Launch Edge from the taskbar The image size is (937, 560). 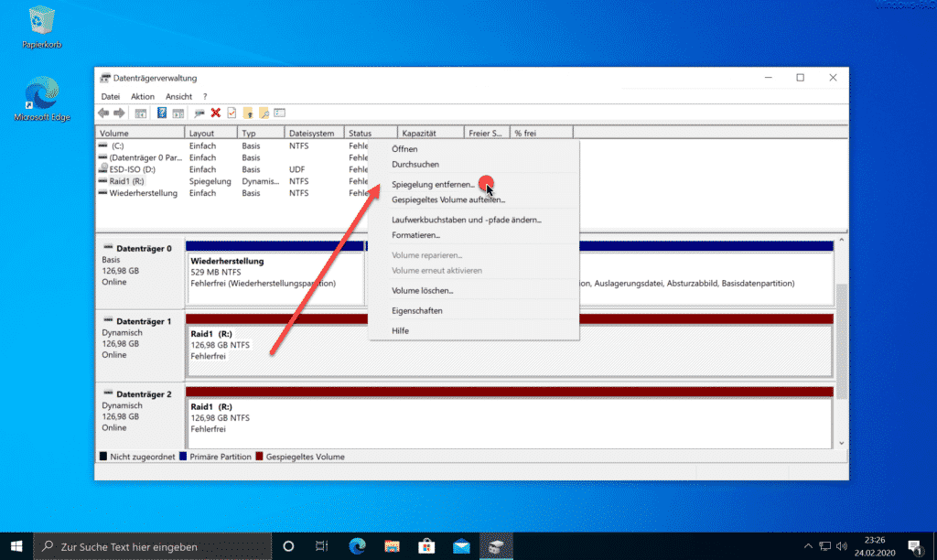pos(357,546)
